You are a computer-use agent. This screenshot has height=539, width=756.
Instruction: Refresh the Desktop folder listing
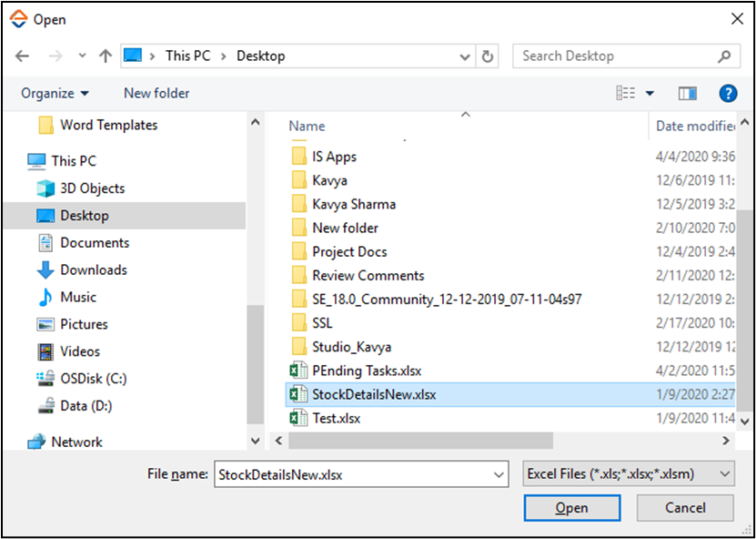(489, 56)
